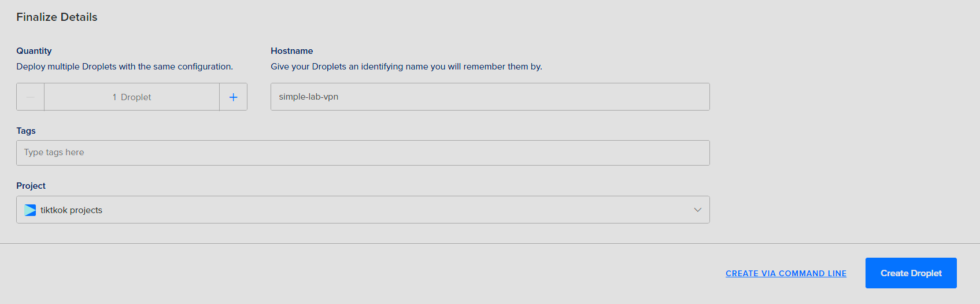Click the number 1 in quantity stepper
Viewport: 980px width, 304px height.
click(x=114, y=97)
